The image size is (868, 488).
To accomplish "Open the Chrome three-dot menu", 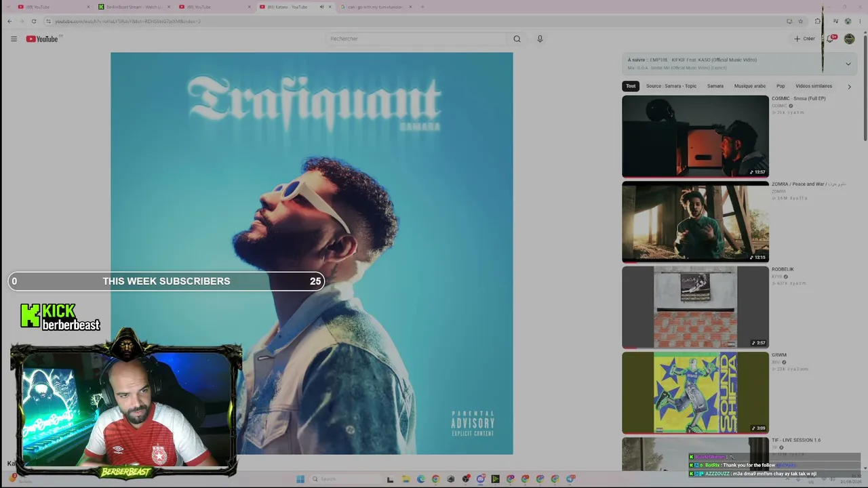I will point(860,21).
